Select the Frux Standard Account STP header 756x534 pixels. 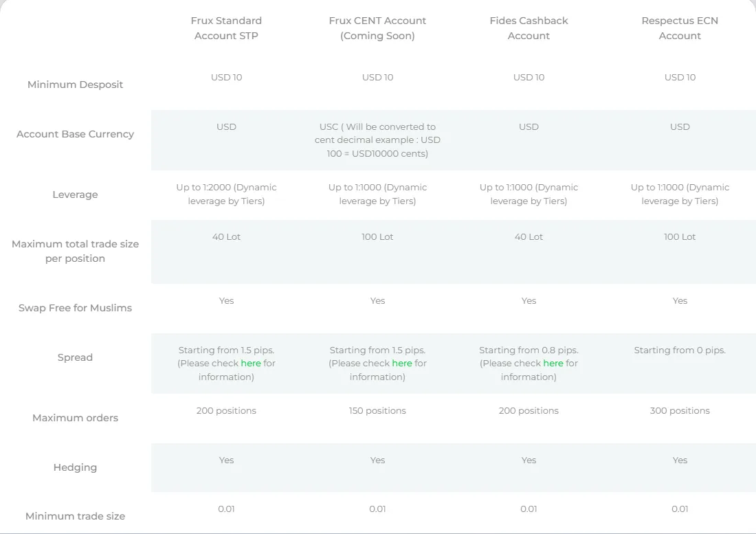[x=226, y=28]
